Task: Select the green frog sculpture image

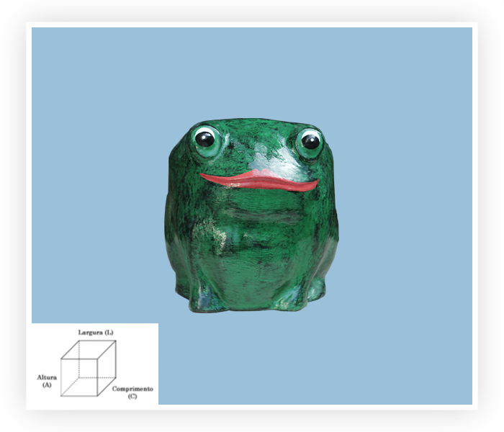Action: (252, 216)
